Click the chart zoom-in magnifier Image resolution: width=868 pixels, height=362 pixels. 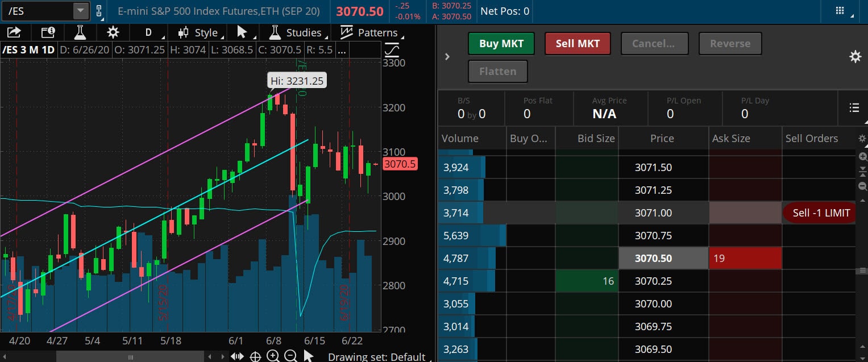coord(273,356)
